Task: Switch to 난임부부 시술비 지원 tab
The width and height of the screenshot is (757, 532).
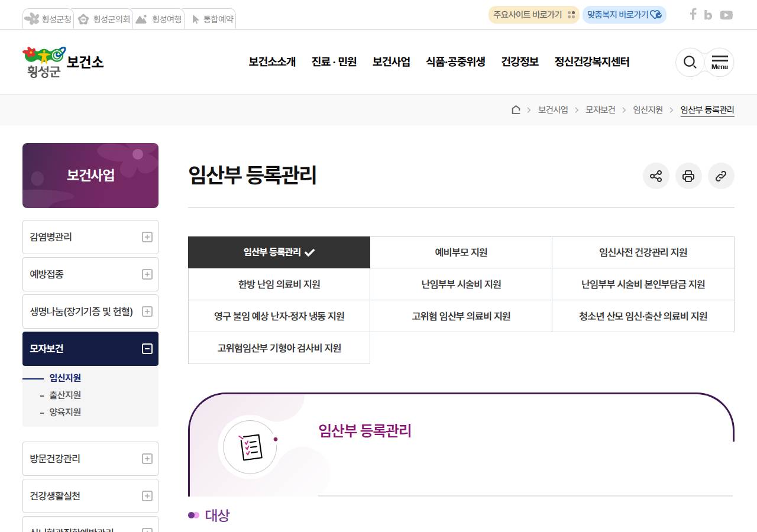Action: pyautogui.click(x=461, y=284)
